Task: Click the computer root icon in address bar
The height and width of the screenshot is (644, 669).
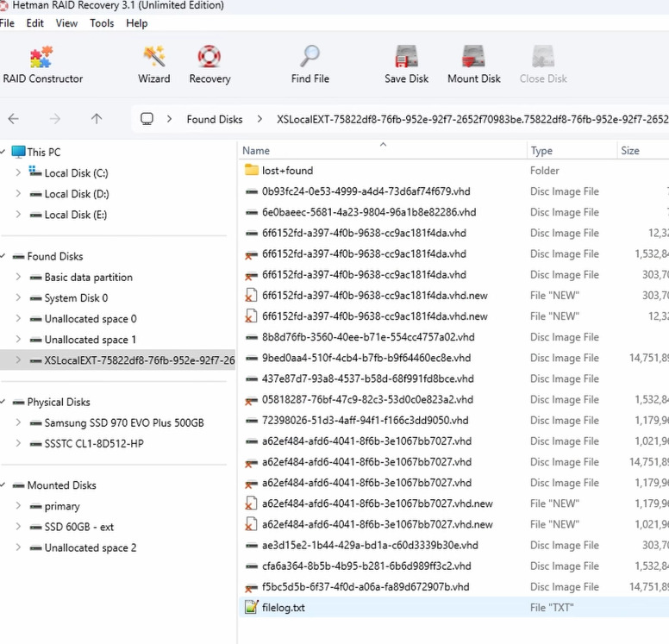Action: click(x=147, y=119)
